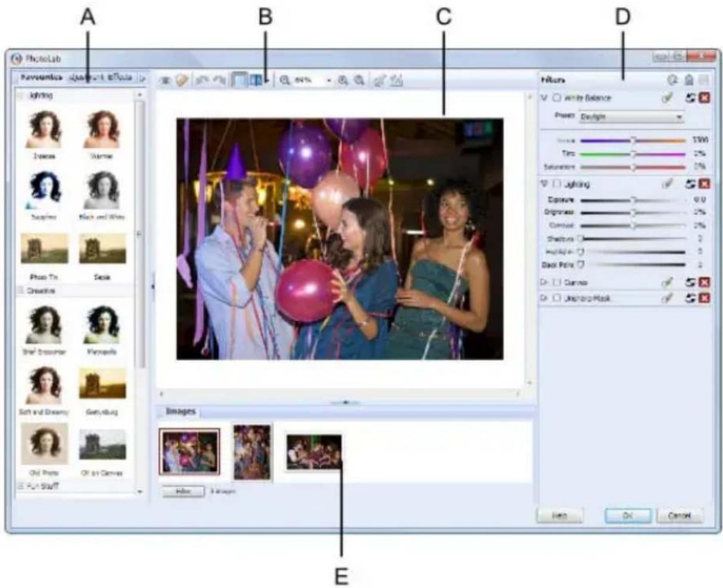The image size is (723, 588).
Task: Click the greyed icon at Filters header end
Action: pos(705,80)
